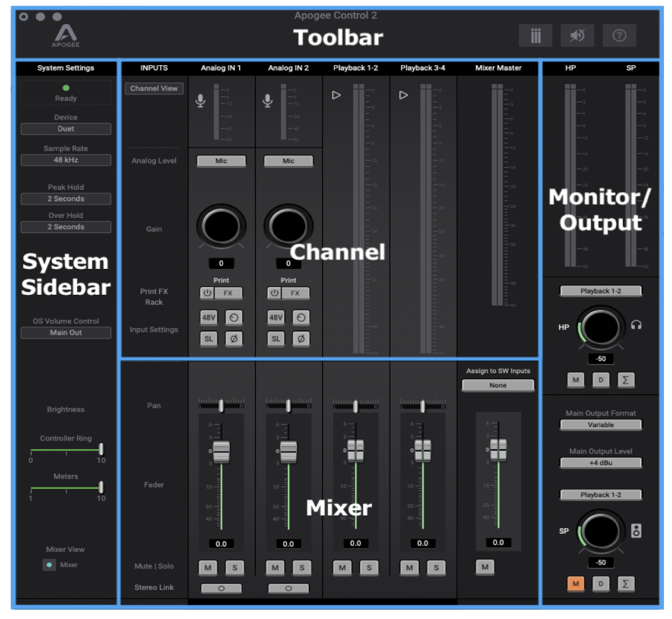Open the Over Hold 2 Seconds dropdown
The width and height of the screenshot is (672, 619).
coord(66,226)
